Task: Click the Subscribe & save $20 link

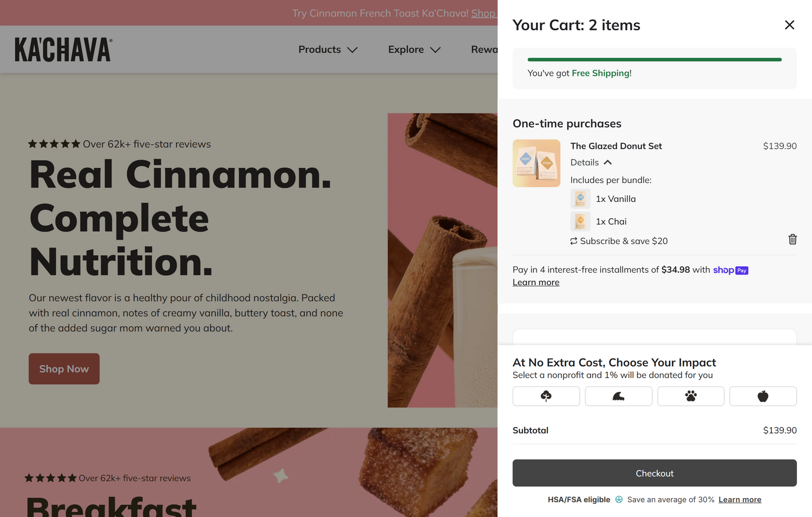Action: [x=619, y=241]
